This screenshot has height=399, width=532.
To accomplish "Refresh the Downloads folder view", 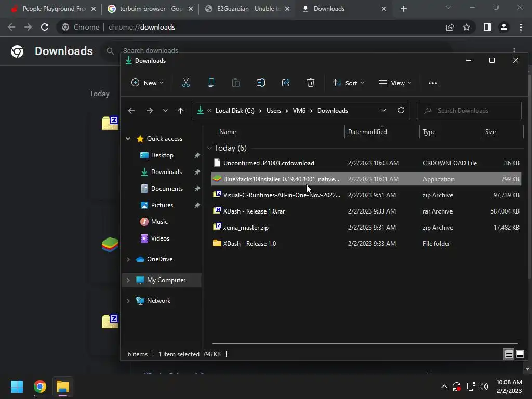I will [x=401, y=110].
